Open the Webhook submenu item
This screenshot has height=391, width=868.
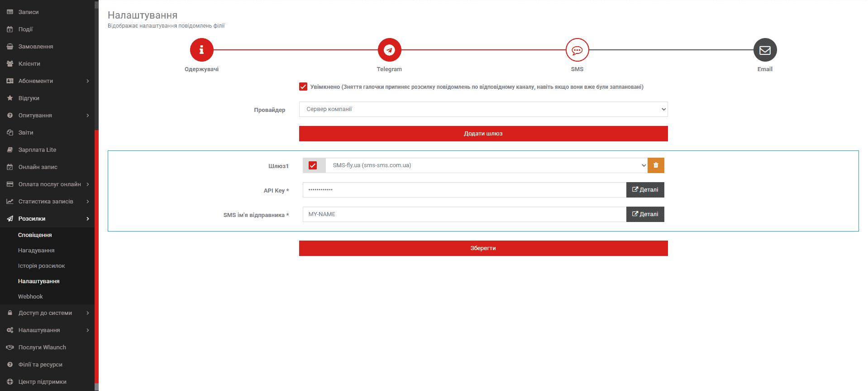[30, 297]
